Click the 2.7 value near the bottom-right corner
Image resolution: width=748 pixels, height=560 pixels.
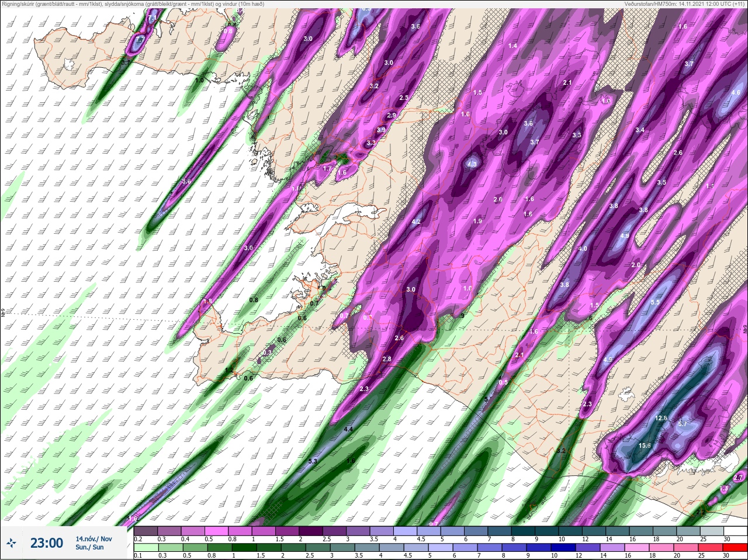(737, 478)
